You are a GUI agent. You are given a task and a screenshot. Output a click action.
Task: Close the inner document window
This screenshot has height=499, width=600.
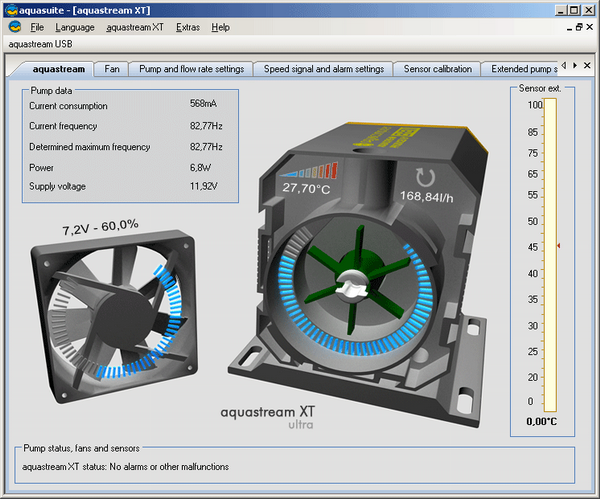pyautogui.click(x=590, y=27)
